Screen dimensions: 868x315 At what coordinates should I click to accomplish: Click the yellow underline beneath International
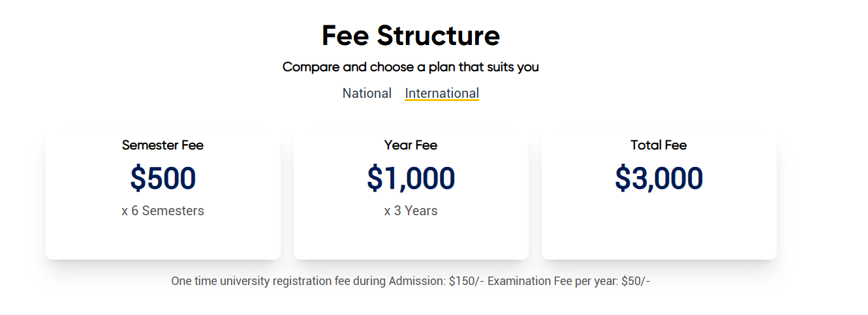pos(442,100)
